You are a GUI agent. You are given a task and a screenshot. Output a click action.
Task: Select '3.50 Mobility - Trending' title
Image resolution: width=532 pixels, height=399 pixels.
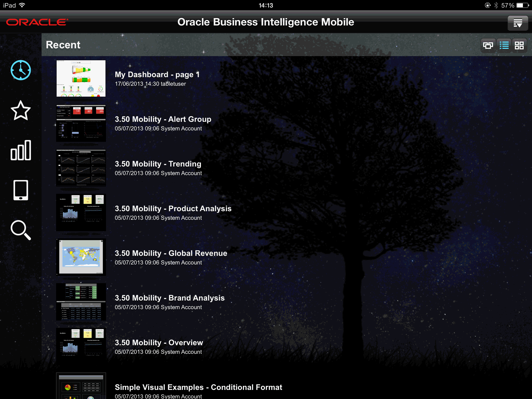158,164
